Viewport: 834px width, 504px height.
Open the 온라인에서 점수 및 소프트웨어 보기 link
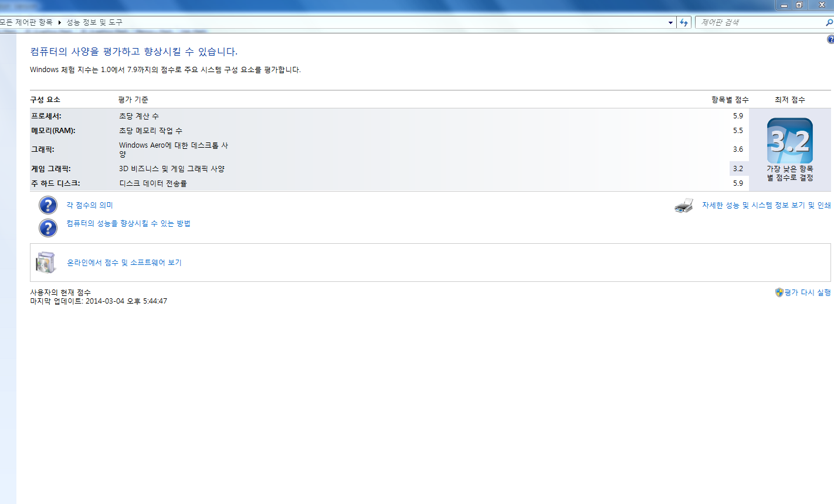click(124, 263)
